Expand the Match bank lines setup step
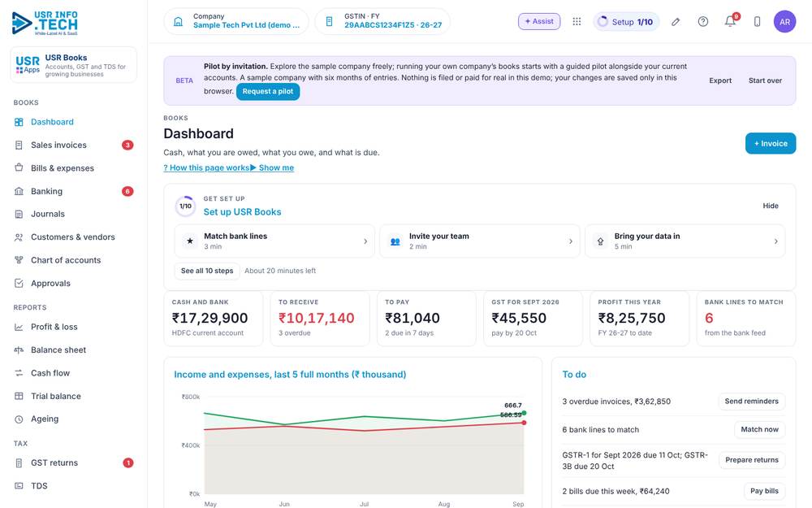Screen dimensions: 812x508 (274, 241)
